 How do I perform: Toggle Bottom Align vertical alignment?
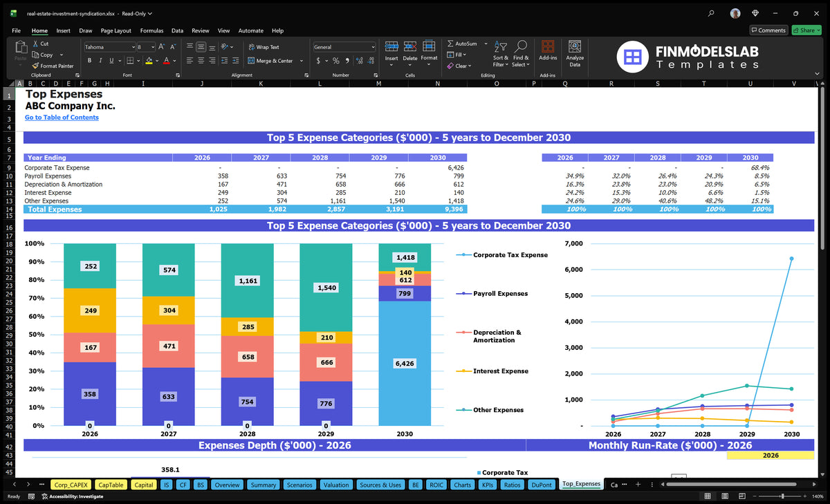point(212,47)
